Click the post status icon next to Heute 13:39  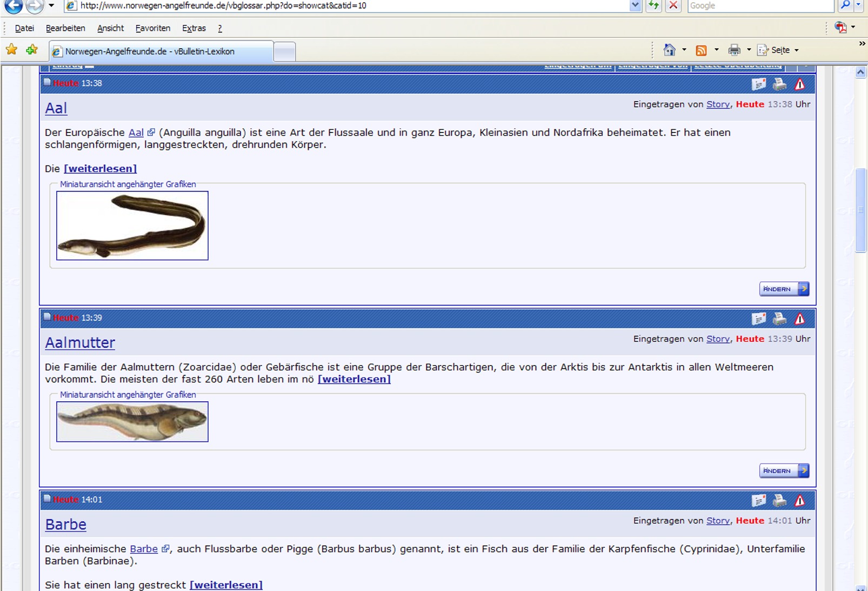point(47,317)
